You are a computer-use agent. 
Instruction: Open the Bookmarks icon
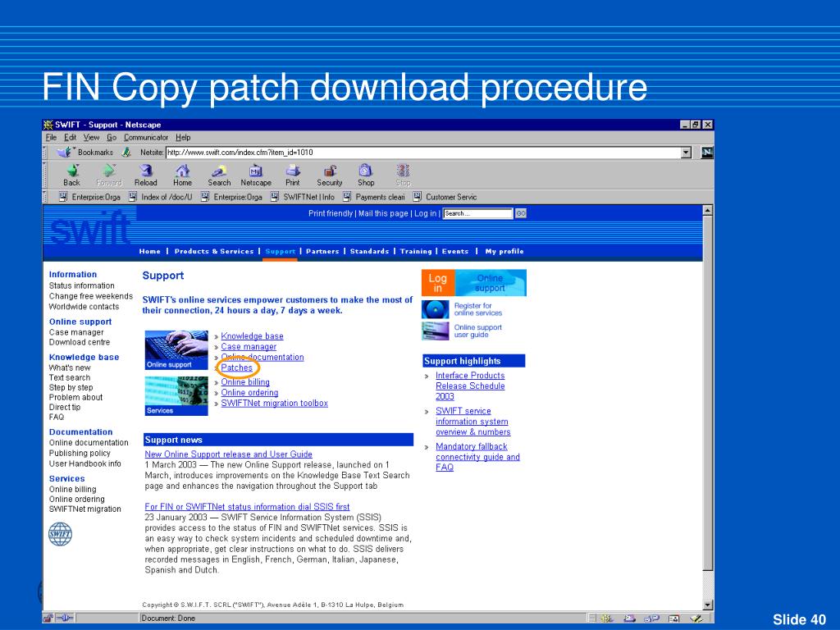[66, 152]
